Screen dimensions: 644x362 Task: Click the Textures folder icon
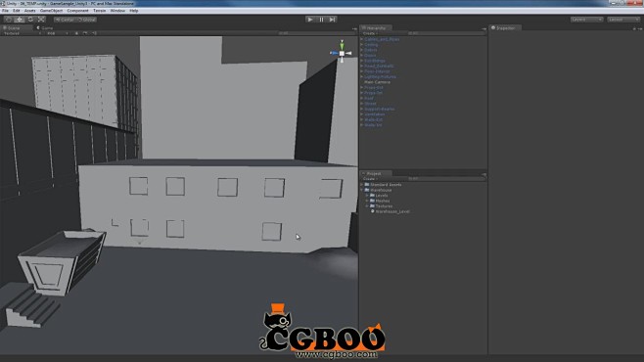tap(372, 206)
